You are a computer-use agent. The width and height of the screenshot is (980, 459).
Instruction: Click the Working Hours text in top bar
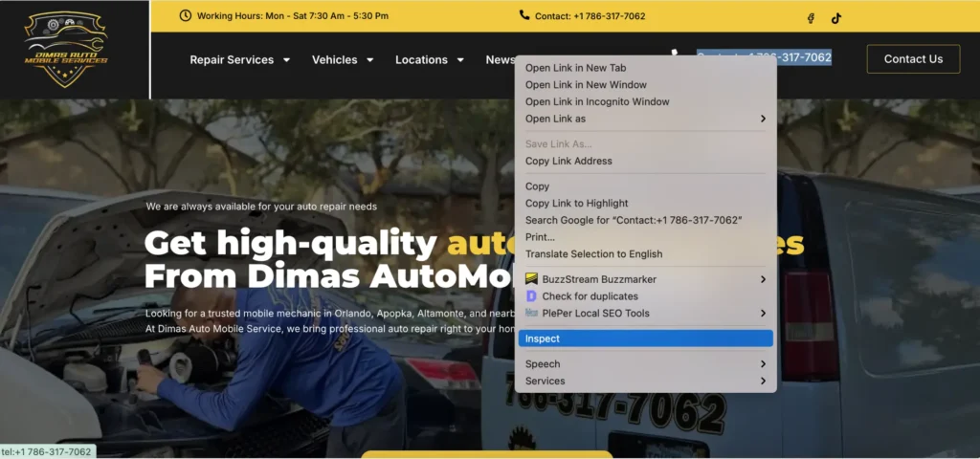(x=293, y=15)
